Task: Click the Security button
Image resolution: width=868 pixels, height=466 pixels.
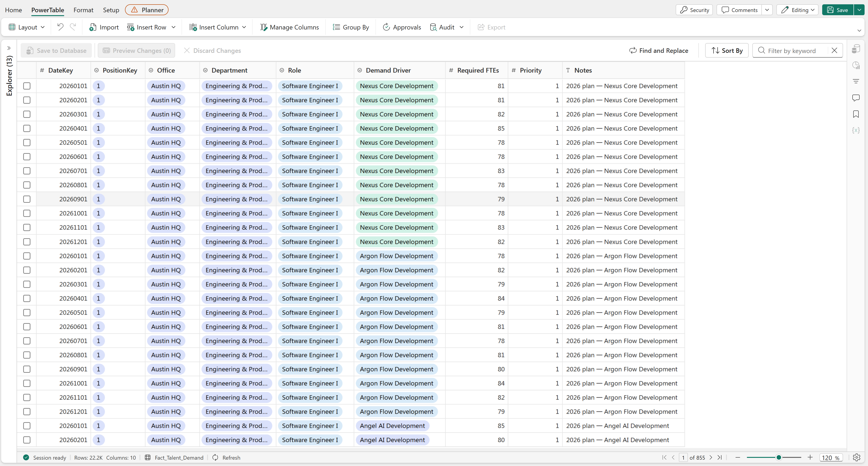Action: click(x=694, y=10)
